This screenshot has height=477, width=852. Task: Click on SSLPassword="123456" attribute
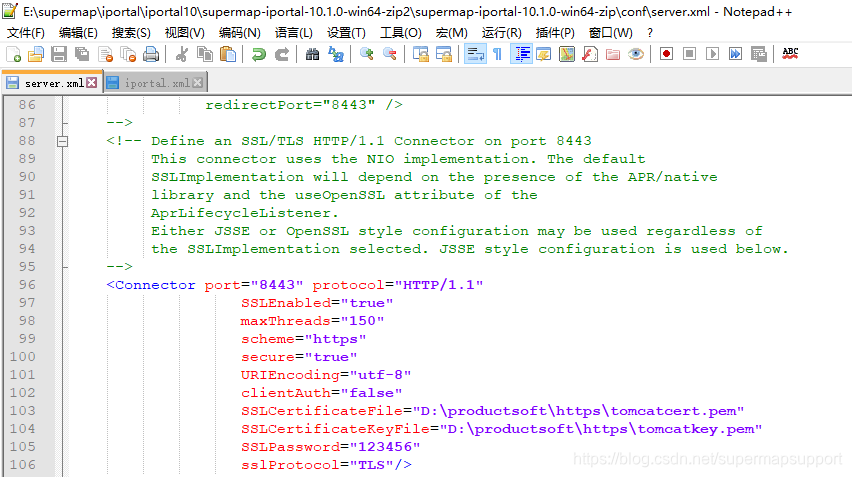pos(330,447)
